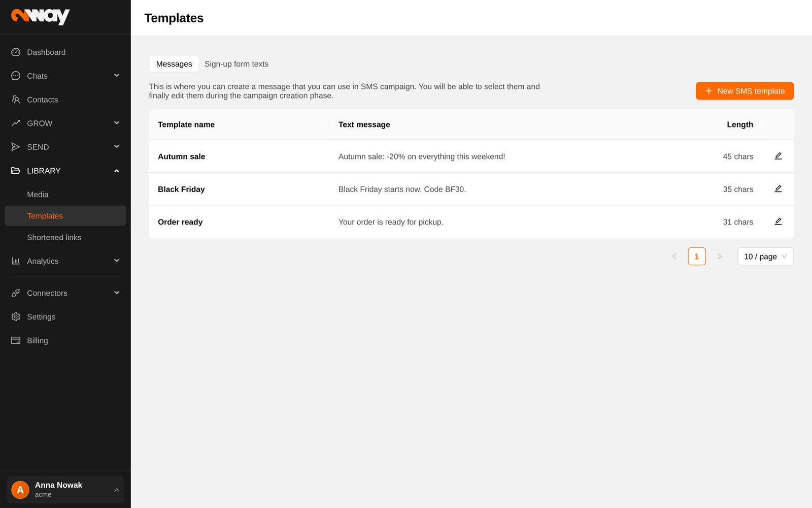Edit the Autumn sale template
The width and height of the screenshot is (812, 508).
pyautogui.click(x=778, y=156)
